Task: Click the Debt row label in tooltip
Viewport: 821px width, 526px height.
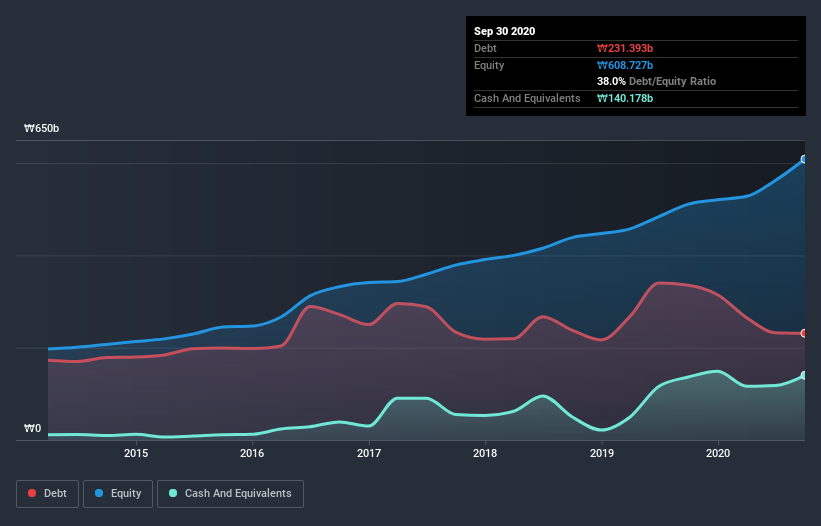Action: pyautogui.click(x=485, y=48)
